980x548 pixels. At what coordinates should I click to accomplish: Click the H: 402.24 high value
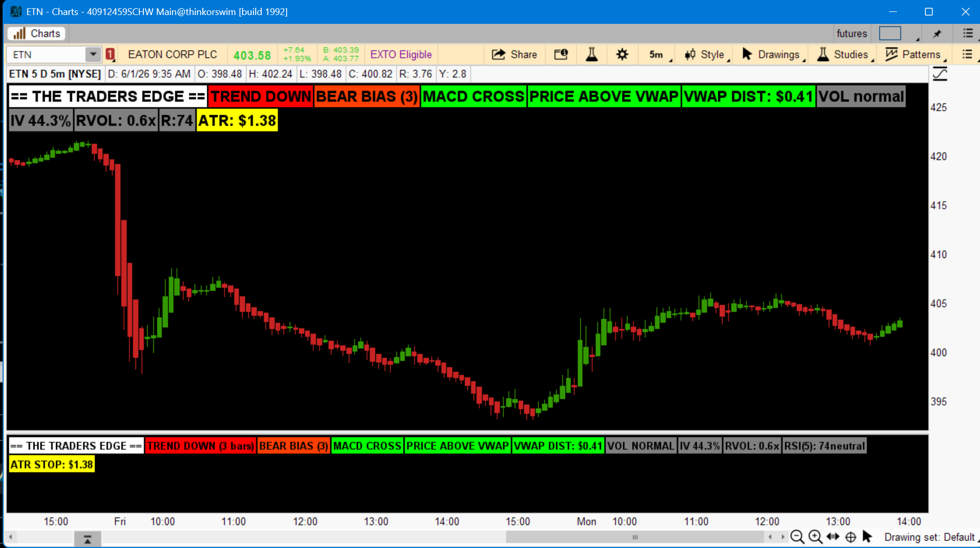click(271, 74)
